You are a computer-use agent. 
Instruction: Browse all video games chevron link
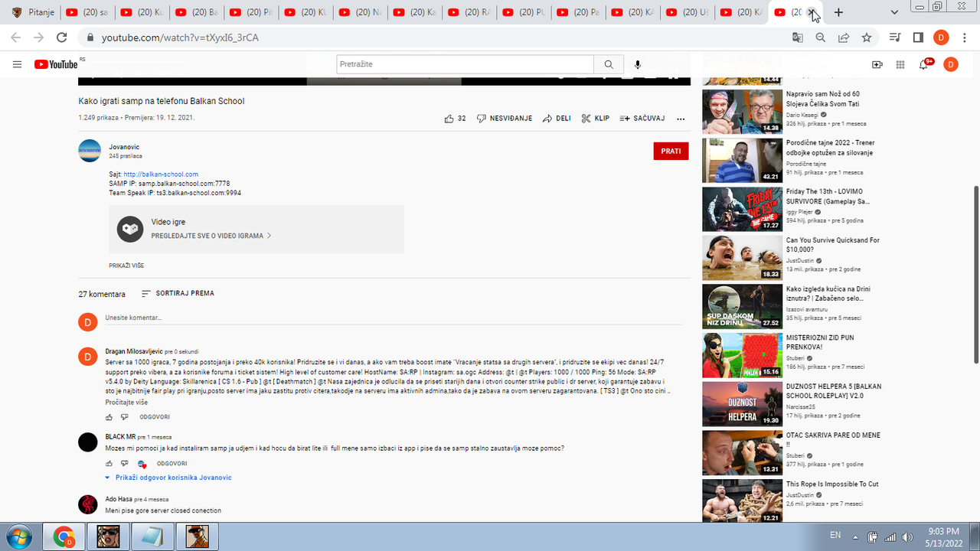(x=211, y=236)
